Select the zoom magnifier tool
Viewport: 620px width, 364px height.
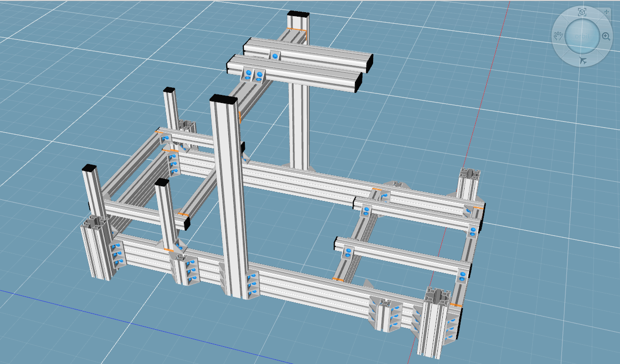tap(606, 36)
